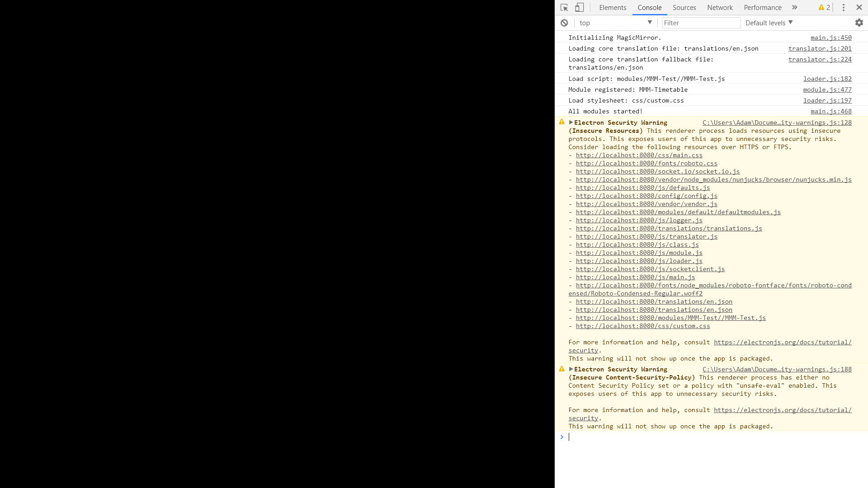
Task: Click the console Filter input field
Action: [701, 23]
